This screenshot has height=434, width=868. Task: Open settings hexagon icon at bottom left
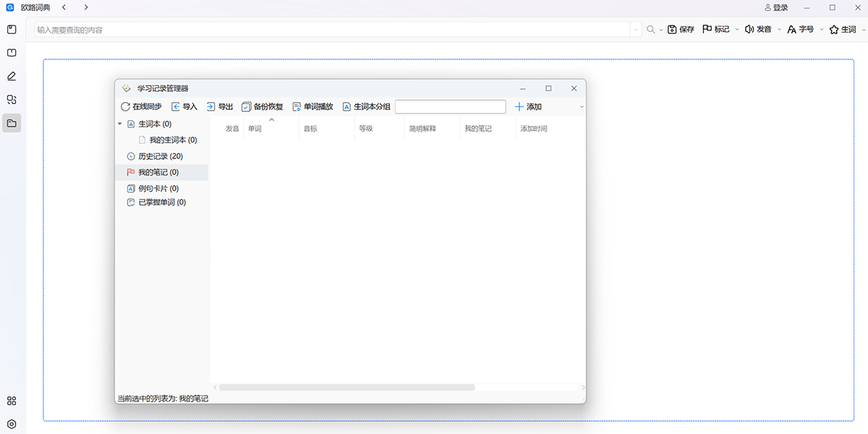click(12, 424)
